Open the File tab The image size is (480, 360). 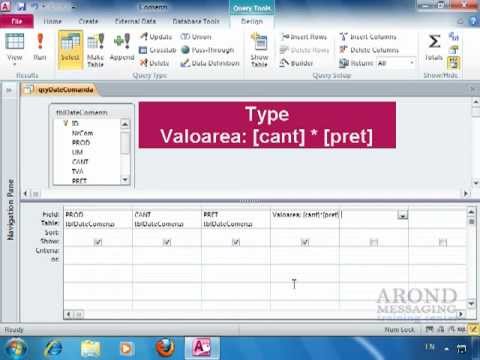click(17, 21)
